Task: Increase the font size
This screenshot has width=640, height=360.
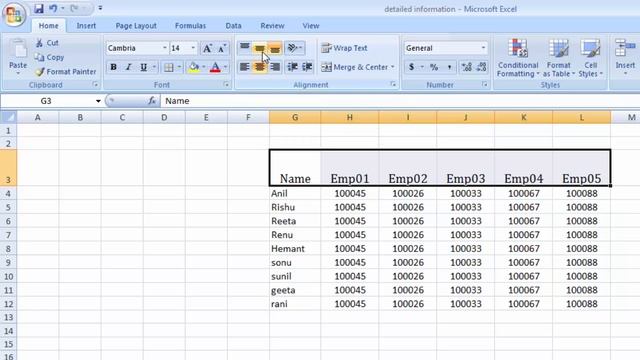Action: [207, 48]
